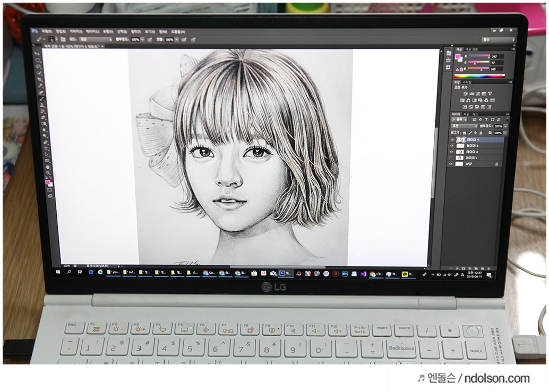Switch to the 색상 견본 (Swatches) tab
Screen dimensions: 549x392
[471, 49]
